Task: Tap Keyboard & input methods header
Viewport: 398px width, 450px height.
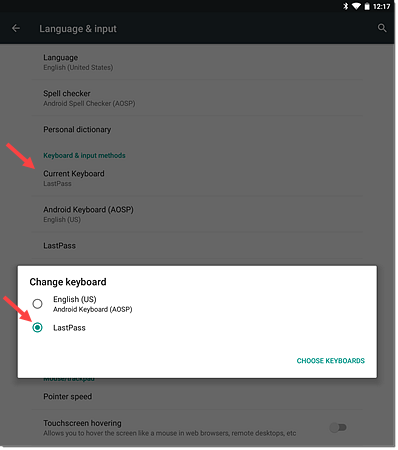Action: (x=84, y=155)
